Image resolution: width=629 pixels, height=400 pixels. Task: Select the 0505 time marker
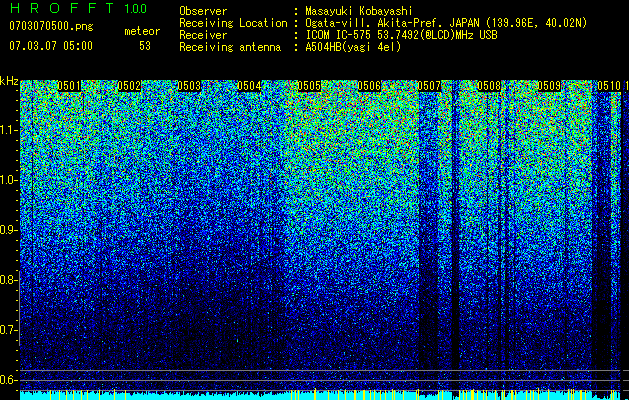click(x=309, y=86)
